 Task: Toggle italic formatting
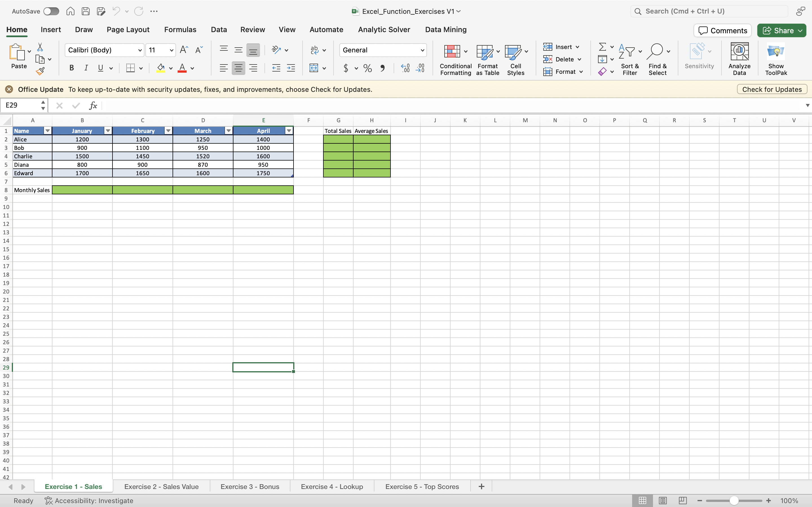[x=86, y=68]
